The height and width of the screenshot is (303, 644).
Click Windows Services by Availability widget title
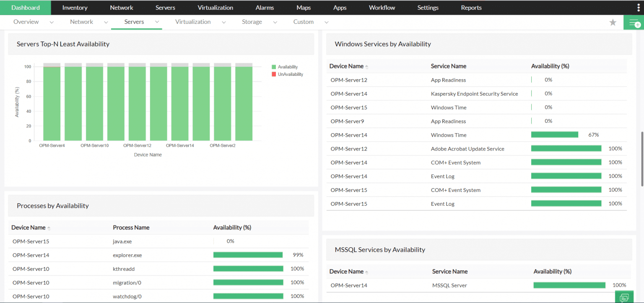pos(383,44)
